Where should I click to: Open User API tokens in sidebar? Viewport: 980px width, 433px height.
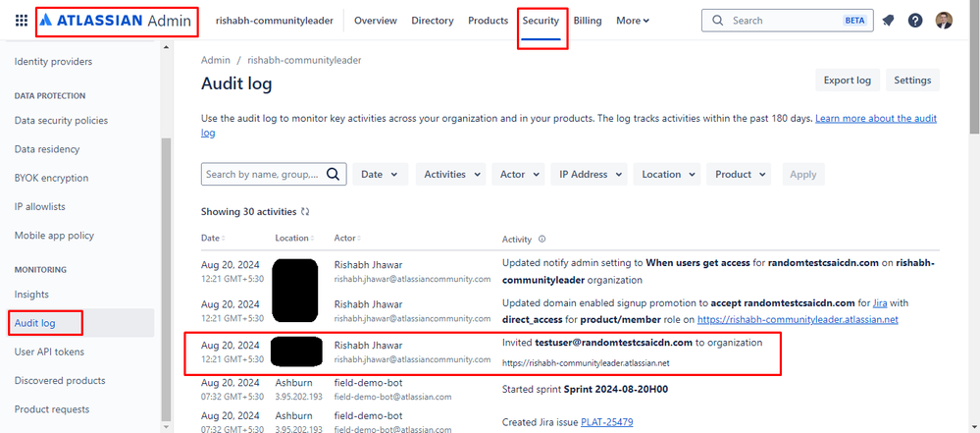(49, 352)
